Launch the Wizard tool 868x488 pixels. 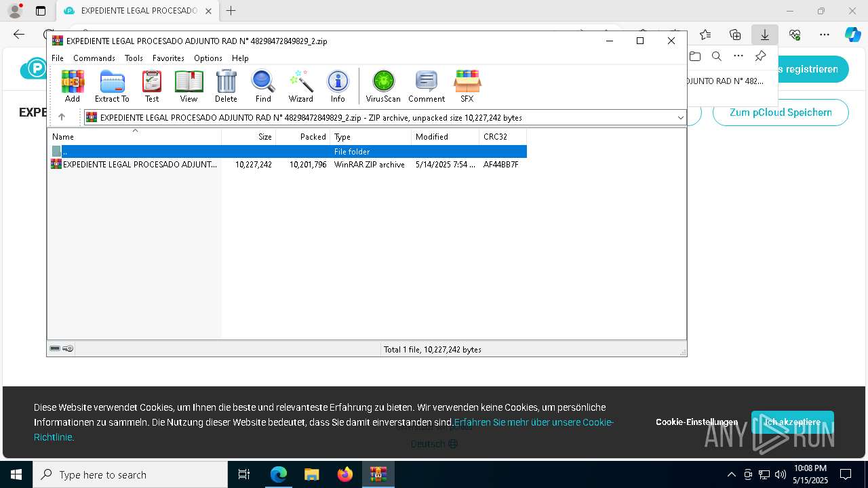pos(300,86)
